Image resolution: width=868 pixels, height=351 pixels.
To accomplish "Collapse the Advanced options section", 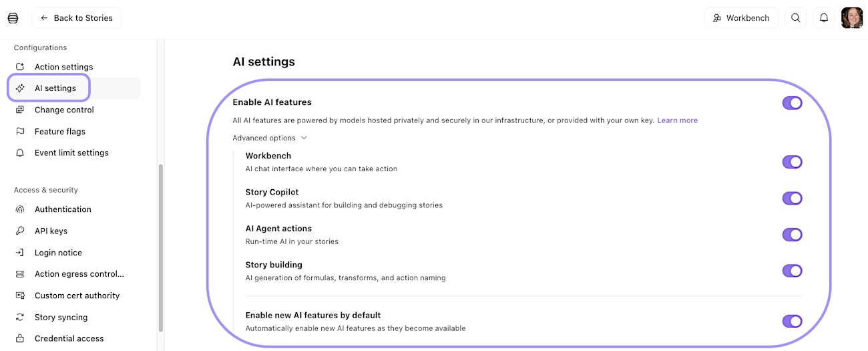I will click(270, 138).
